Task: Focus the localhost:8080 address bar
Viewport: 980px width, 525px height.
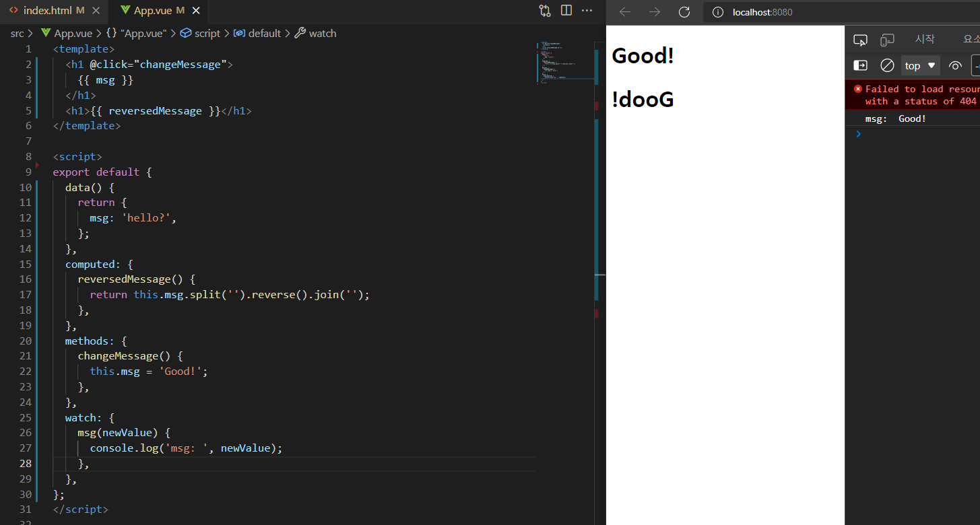Action: (842, 12)
